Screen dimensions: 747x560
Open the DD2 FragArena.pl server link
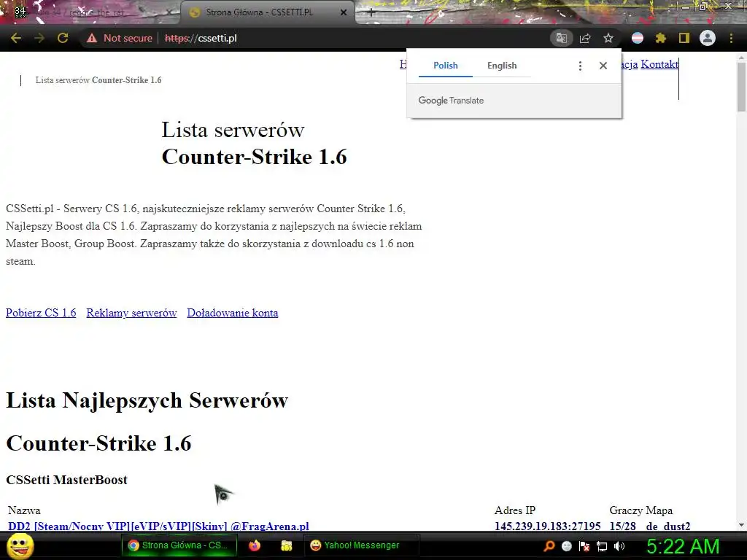tap(158, 526)
